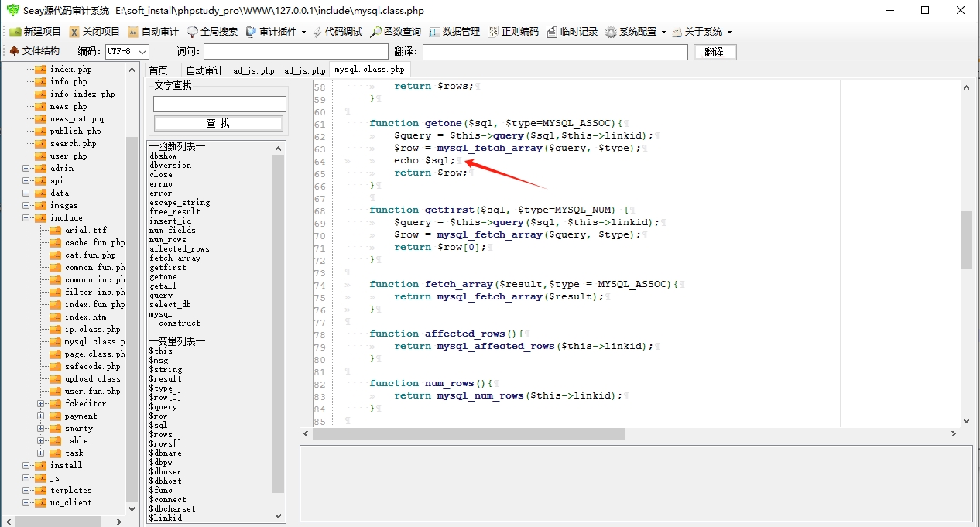
Task: Jump to __construct in function list
Action: pyautogui.click(x=175, y=323)
